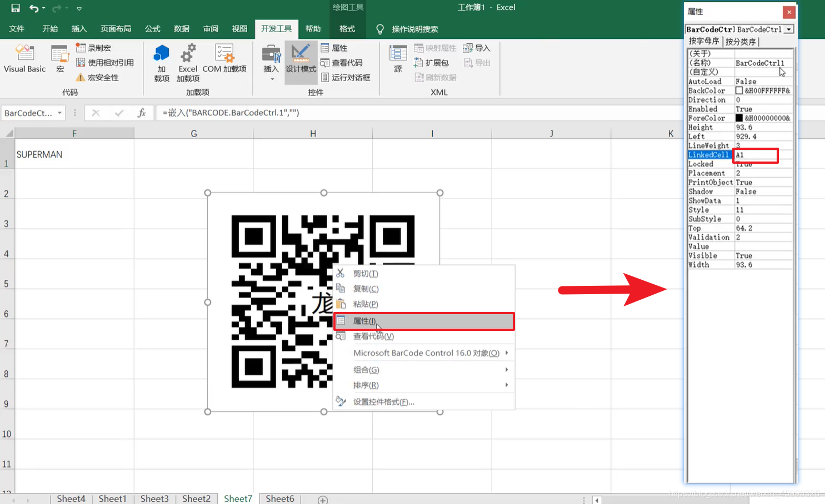The image size is (825, 504).
Task: Select the Visible property row
Action: 740,256
